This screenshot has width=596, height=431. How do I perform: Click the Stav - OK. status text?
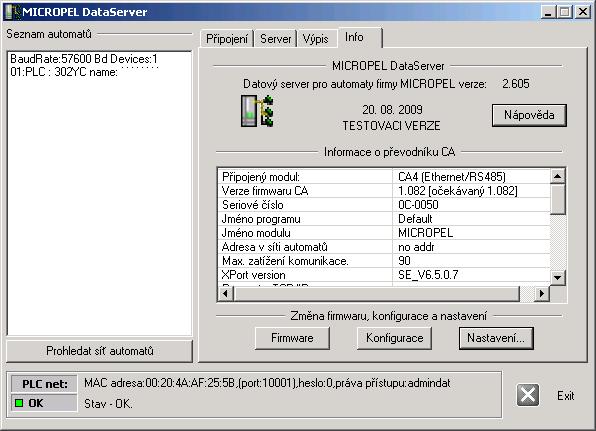[x=108, y=403]
